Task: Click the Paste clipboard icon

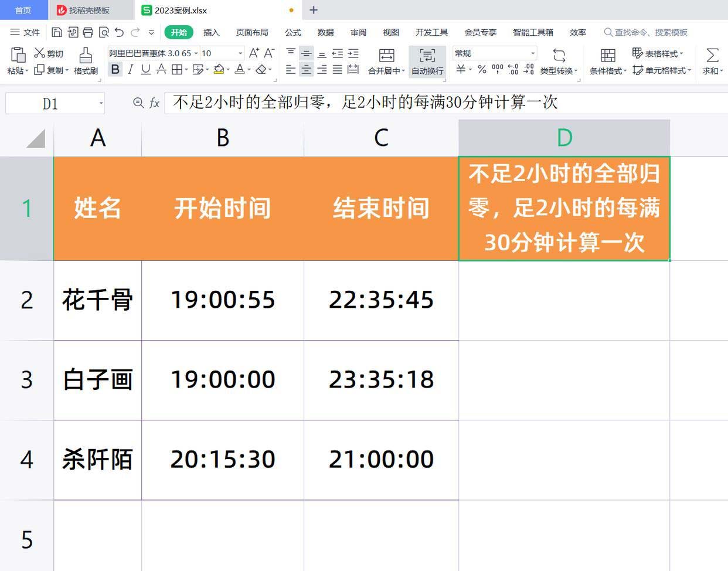Action: click(x=18, y=55)
